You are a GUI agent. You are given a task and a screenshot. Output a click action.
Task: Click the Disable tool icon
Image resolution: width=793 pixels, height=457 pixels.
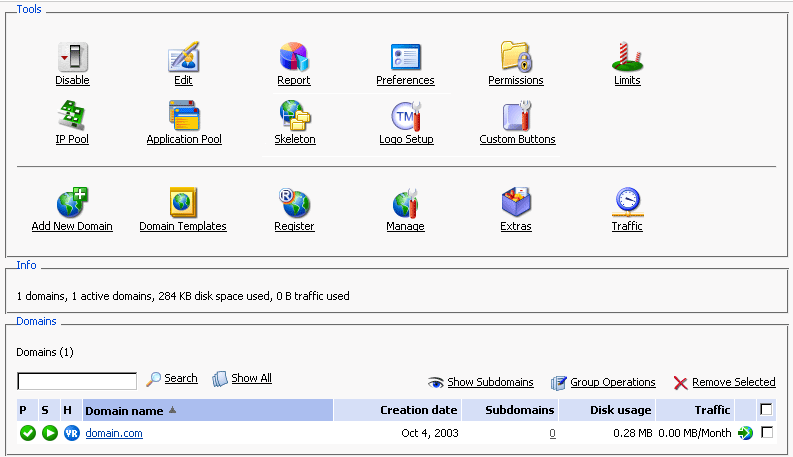72,57
